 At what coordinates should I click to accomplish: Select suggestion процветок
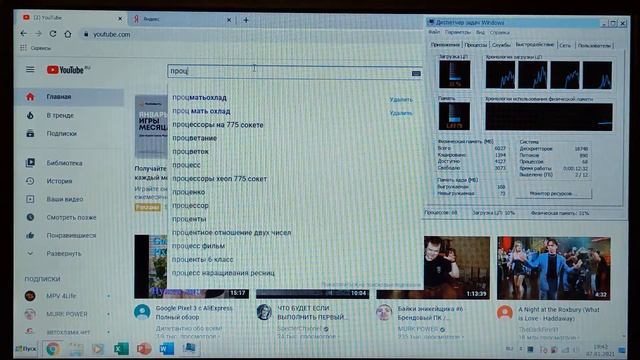point(190,151)
